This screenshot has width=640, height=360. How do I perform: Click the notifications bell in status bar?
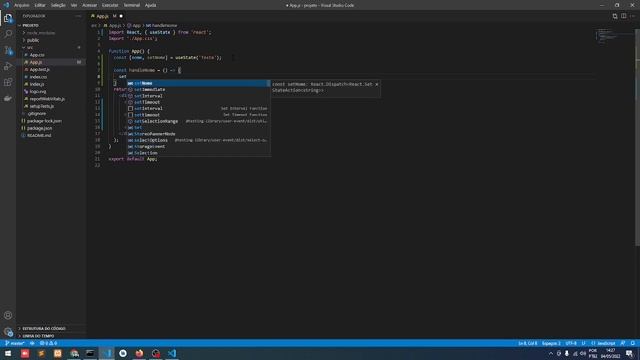tap(633, 343)
